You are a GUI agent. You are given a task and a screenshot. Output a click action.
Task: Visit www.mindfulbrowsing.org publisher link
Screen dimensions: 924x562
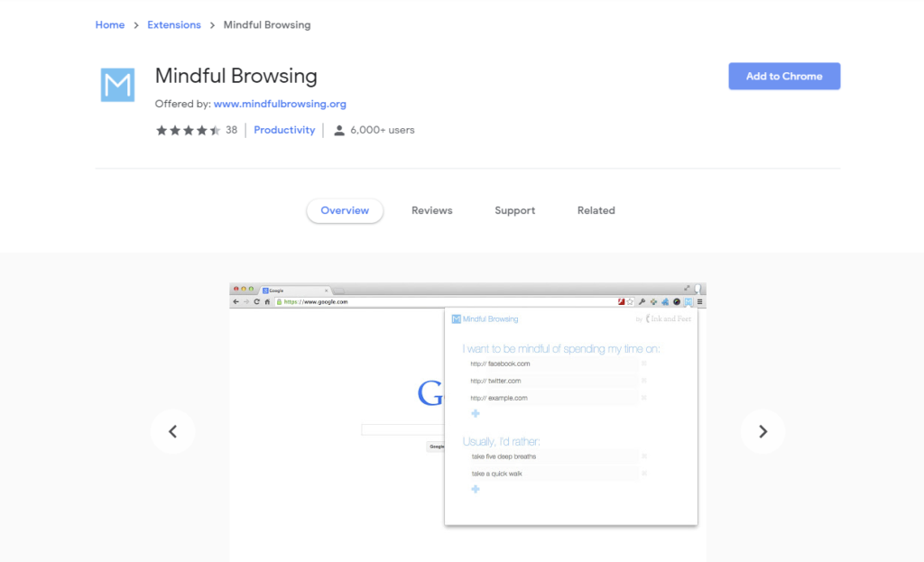pos(280,104)
